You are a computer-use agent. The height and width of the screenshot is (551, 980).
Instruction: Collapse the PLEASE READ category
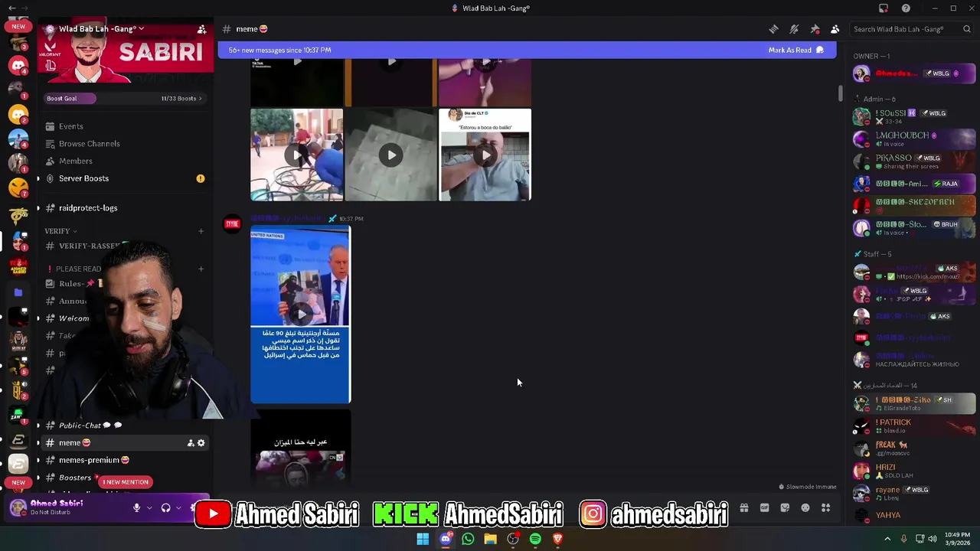[77, 269]
